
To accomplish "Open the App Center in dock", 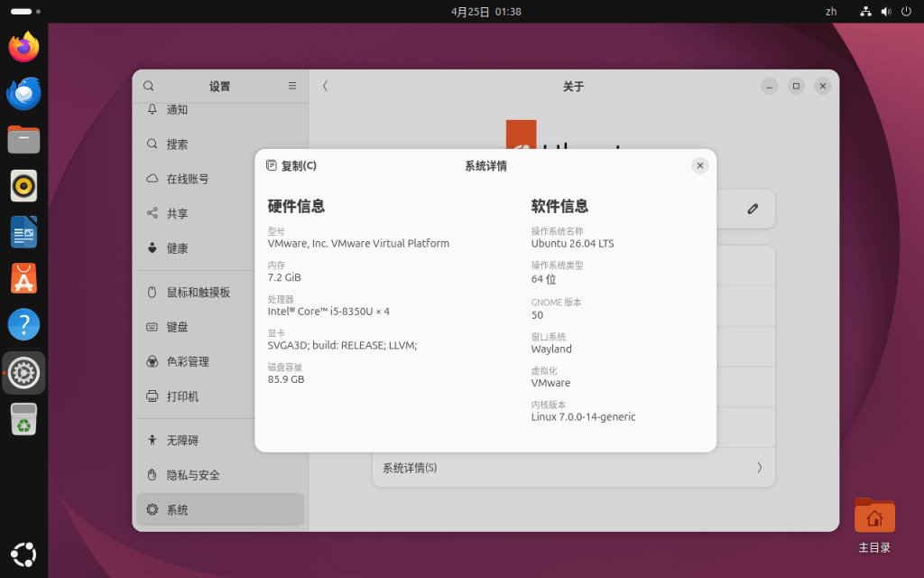I will tap(23, 278).
